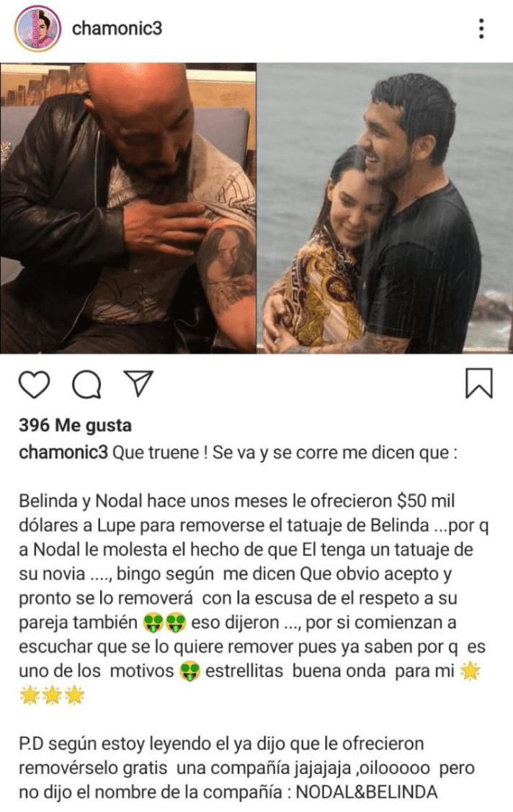The width and height of the screenshot is (513, 812).
Task: Save post with bookmark icon
Action: tap(479, 383)
